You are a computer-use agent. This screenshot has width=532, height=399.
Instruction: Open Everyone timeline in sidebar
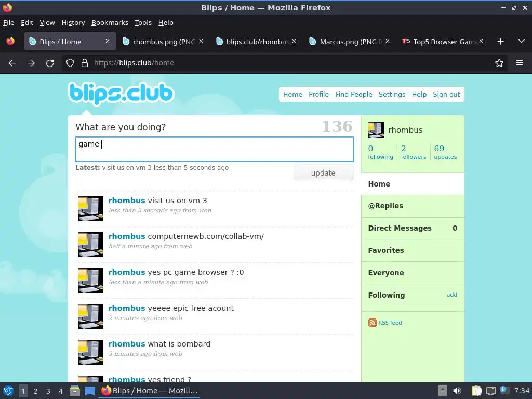[413, 273]
